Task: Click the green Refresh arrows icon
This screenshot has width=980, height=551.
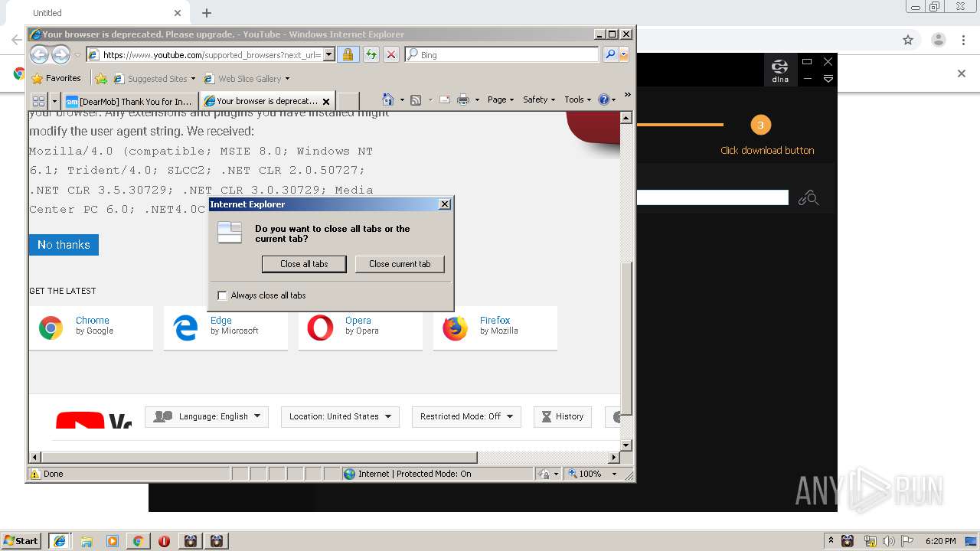Action: point(371,54)
